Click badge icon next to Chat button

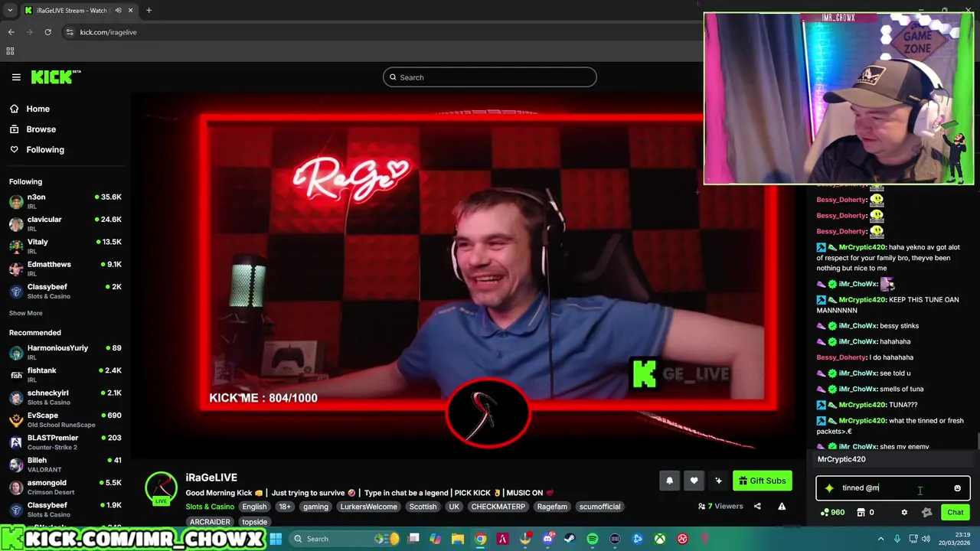pos(926,512)
